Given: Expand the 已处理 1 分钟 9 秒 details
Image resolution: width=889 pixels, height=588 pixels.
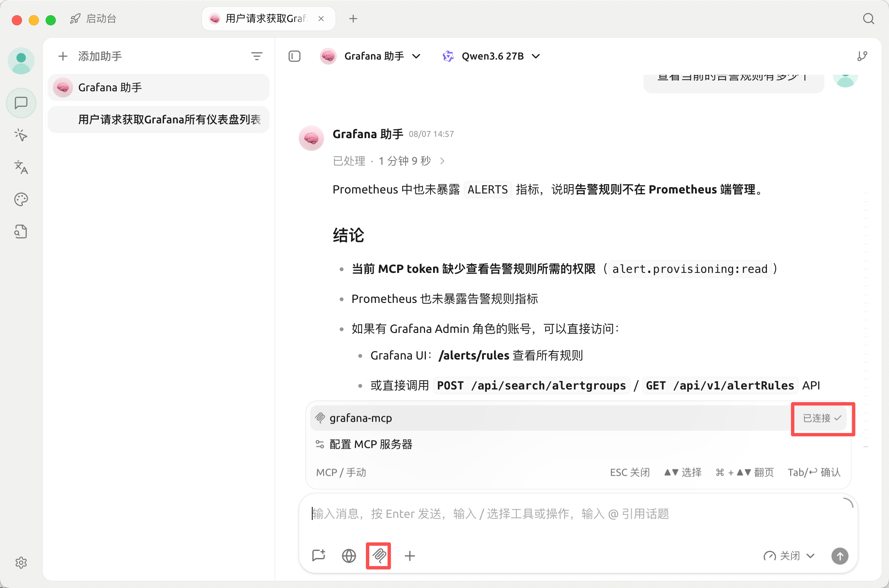Looking at the screenshot, I should click(389, 161).
